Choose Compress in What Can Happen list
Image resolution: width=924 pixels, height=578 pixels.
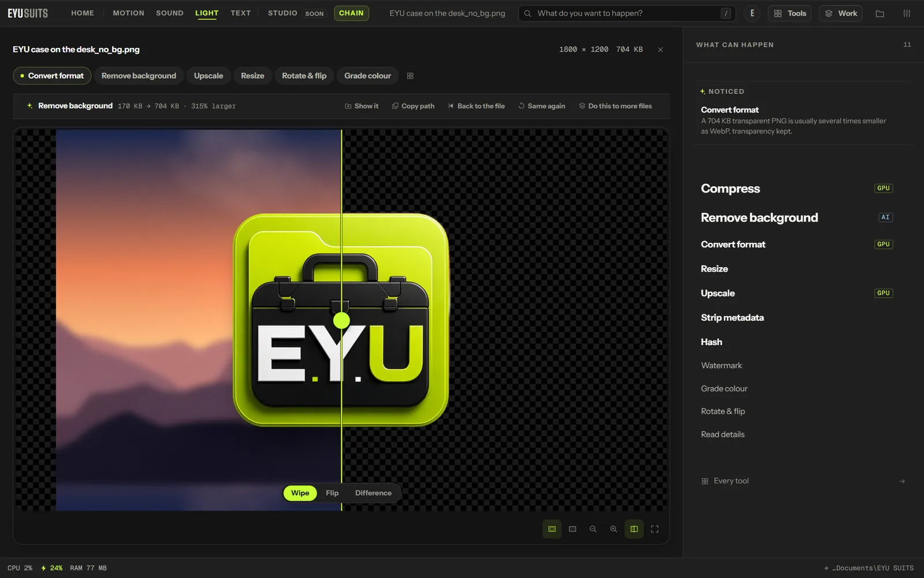[x=797, y=188]
